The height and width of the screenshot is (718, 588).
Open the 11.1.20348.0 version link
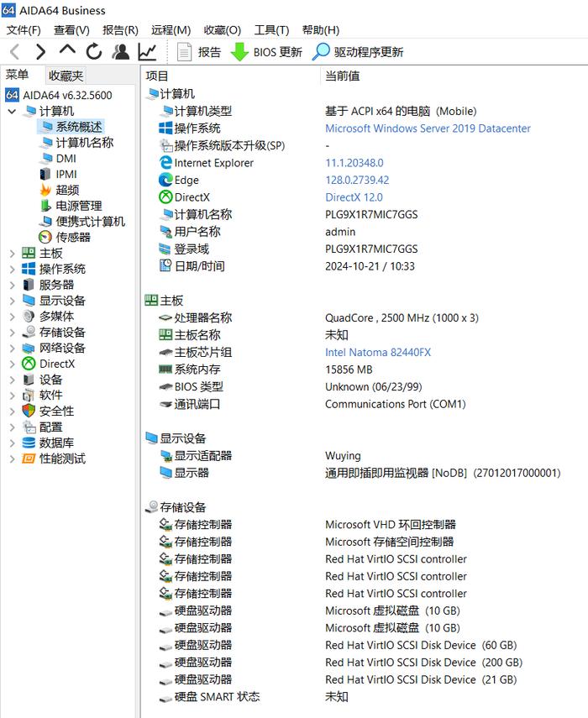click(354, 163)
